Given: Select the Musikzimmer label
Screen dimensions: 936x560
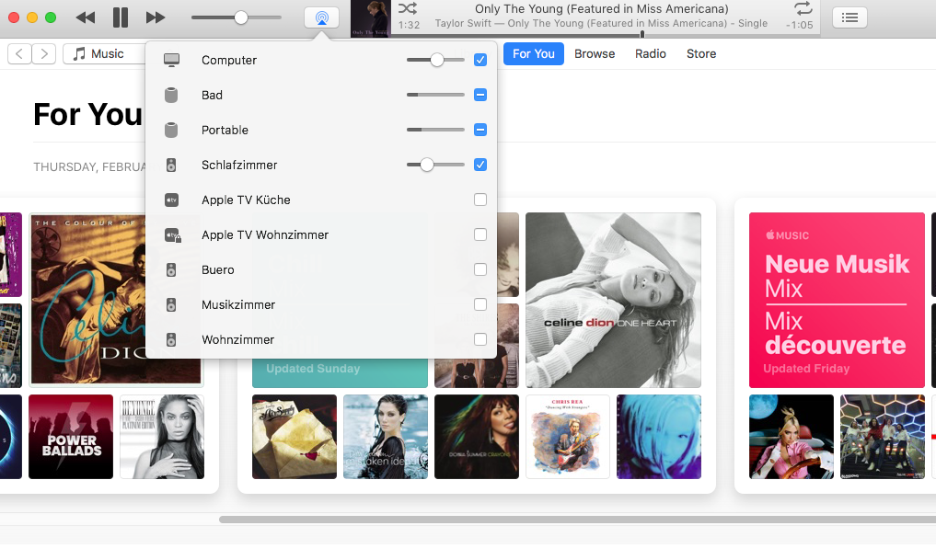Looking at the screenshot, I should click(x=238, y=304).
